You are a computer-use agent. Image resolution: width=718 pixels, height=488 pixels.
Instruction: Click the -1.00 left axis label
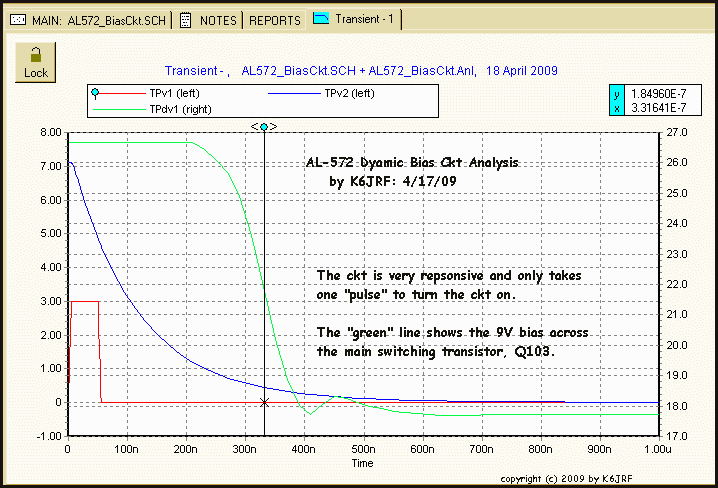tap(49, 436)
